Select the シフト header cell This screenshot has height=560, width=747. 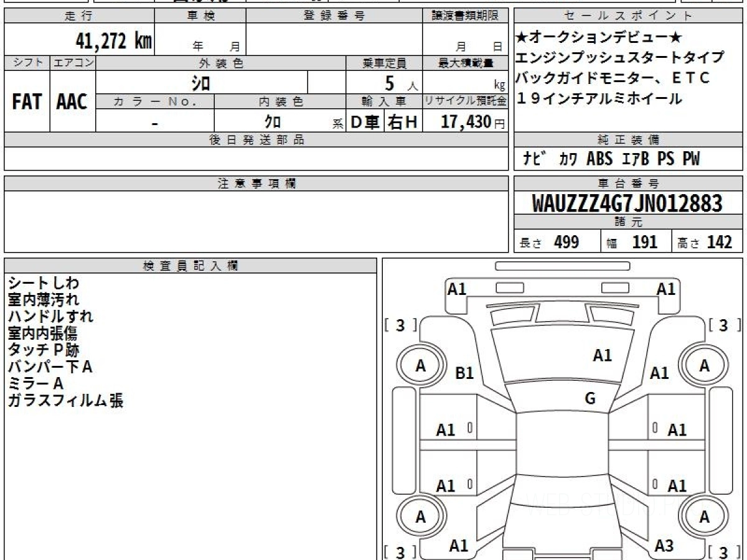(x=27, y=63)
